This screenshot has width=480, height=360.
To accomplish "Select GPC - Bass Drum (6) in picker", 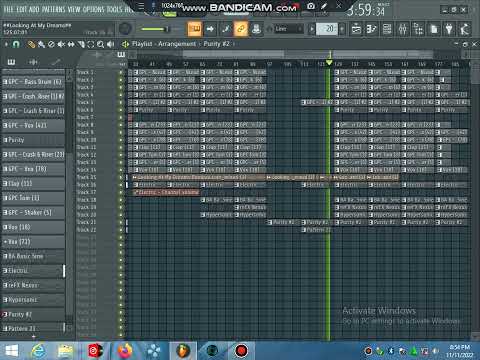I will (x=33, y=82).
